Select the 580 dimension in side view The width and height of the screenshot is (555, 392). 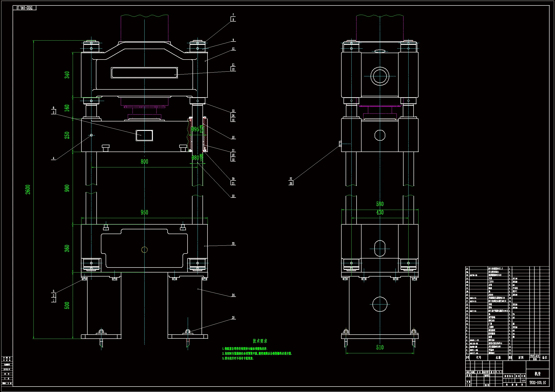coord(380,204)
